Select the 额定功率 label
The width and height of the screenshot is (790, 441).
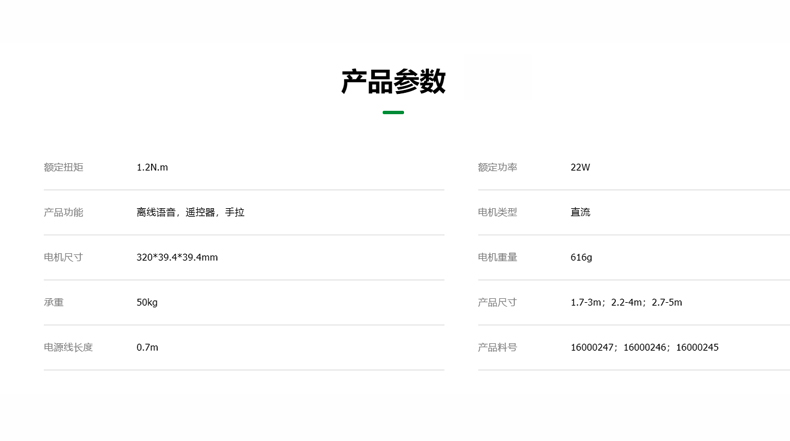pos(497,168)
